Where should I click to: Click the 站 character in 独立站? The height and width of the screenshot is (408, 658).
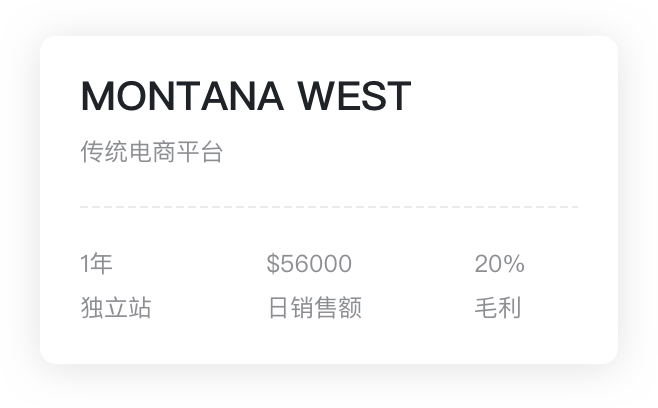(x=140, y=308)
